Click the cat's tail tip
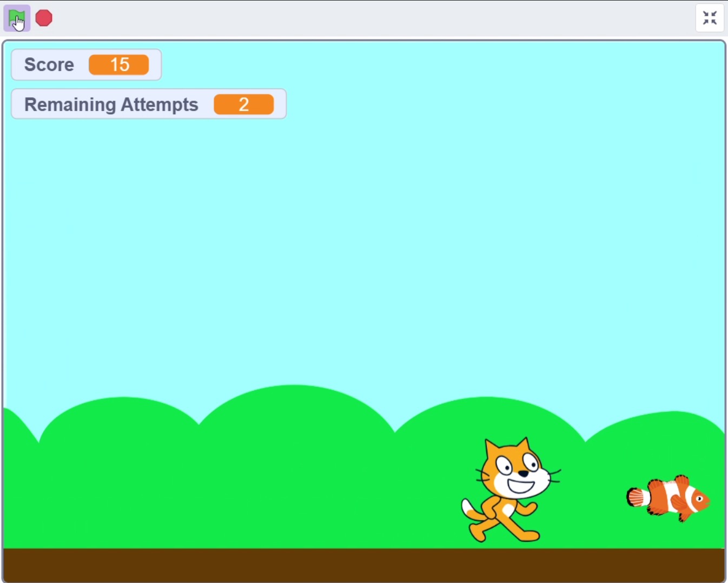 point(466,507)
